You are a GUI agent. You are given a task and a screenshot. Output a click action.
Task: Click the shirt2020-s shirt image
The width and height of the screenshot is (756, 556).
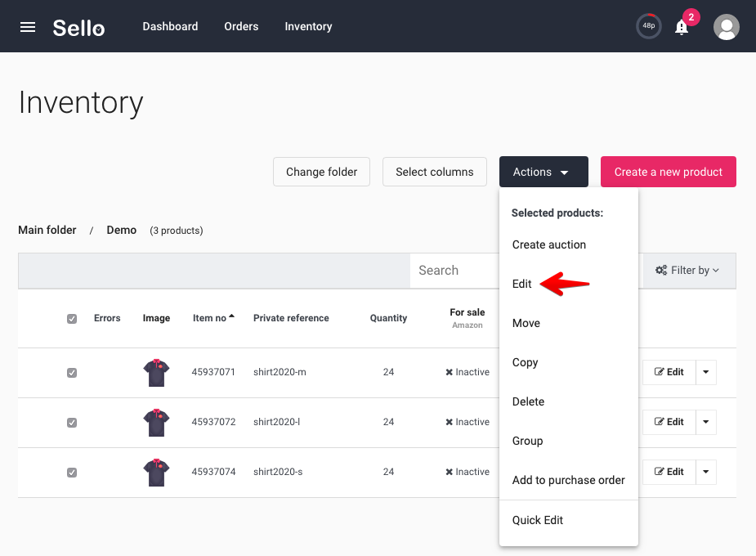tap(156, 472)
